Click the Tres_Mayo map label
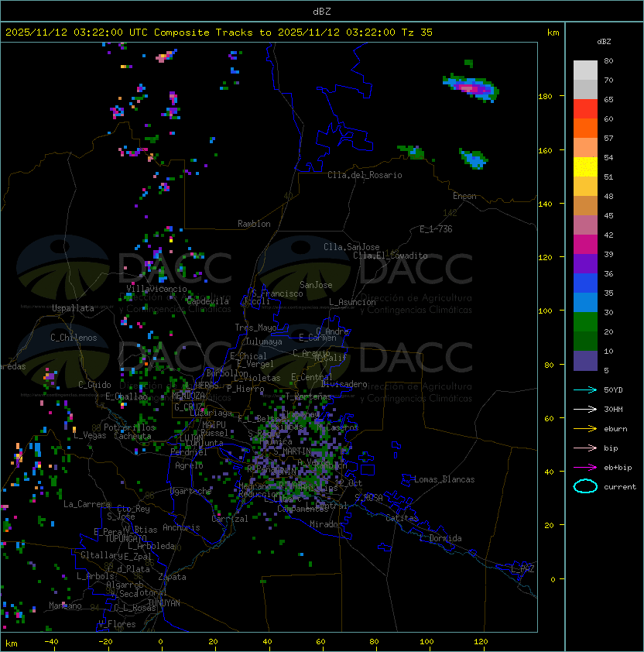This screenshot has width=644, height=652. [255, 328]
